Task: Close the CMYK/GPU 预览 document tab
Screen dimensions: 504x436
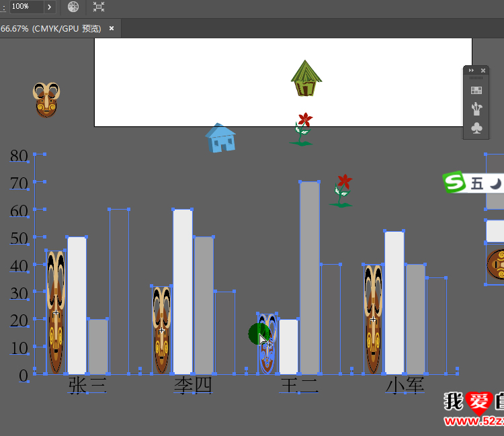Action: click(112, 28)
